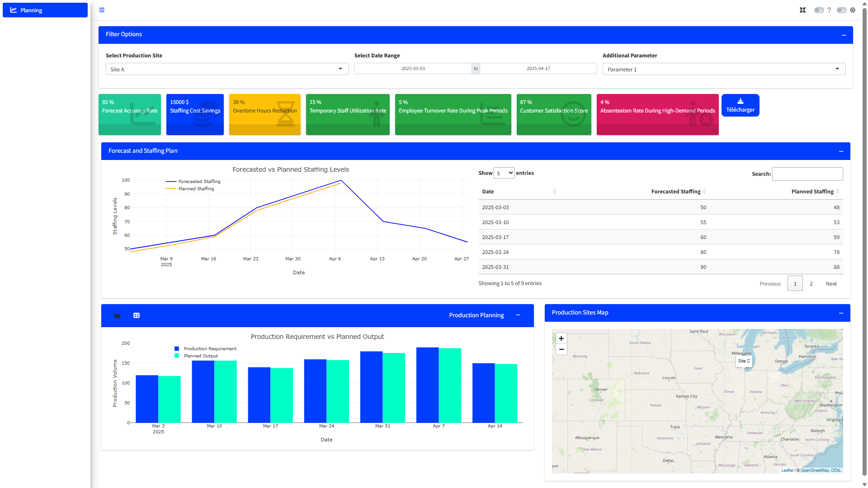Click the gear settings icon
This screenshot has width=868, height=488.
(x=853, y=10)
